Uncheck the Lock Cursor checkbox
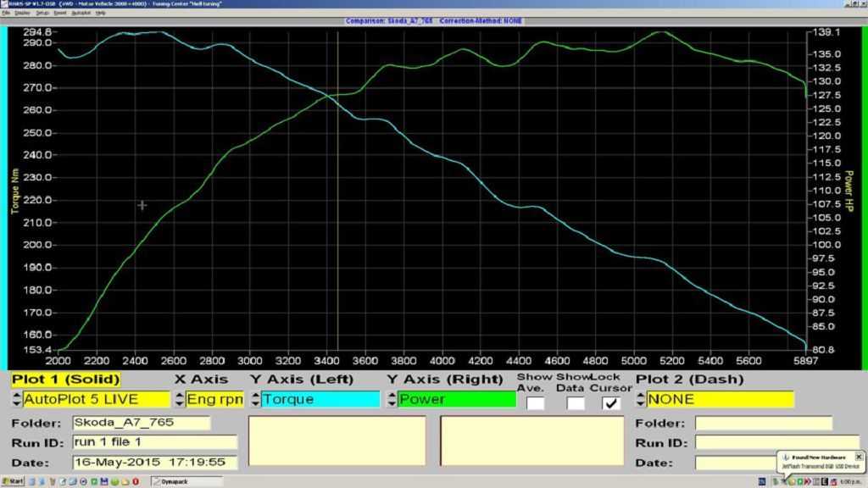The width and height of the screenshot is (868, 488). [611, 403]
